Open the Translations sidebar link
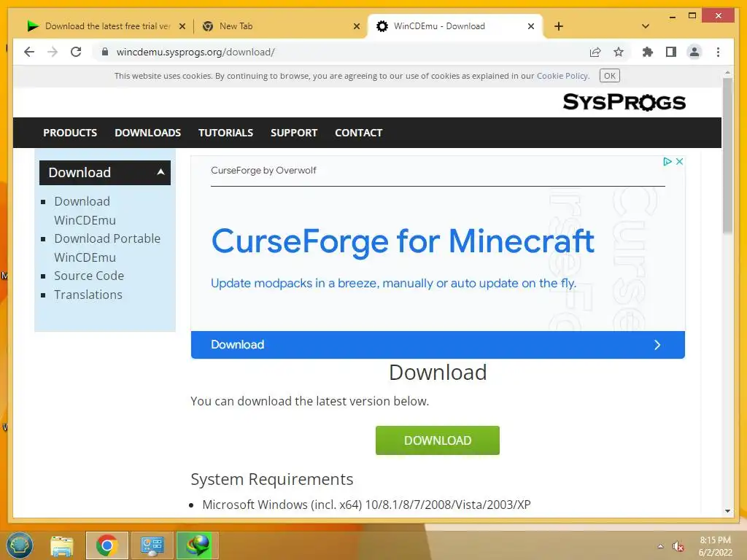Image resolution: width=747 pixels, height=560 pixels. [88, 295]
